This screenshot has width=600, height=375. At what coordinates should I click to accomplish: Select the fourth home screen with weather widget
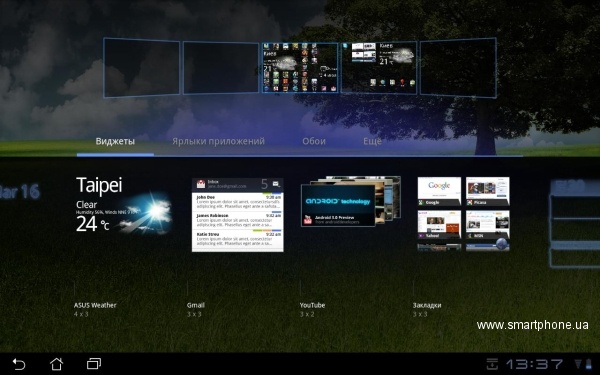(x=379, y=68)
